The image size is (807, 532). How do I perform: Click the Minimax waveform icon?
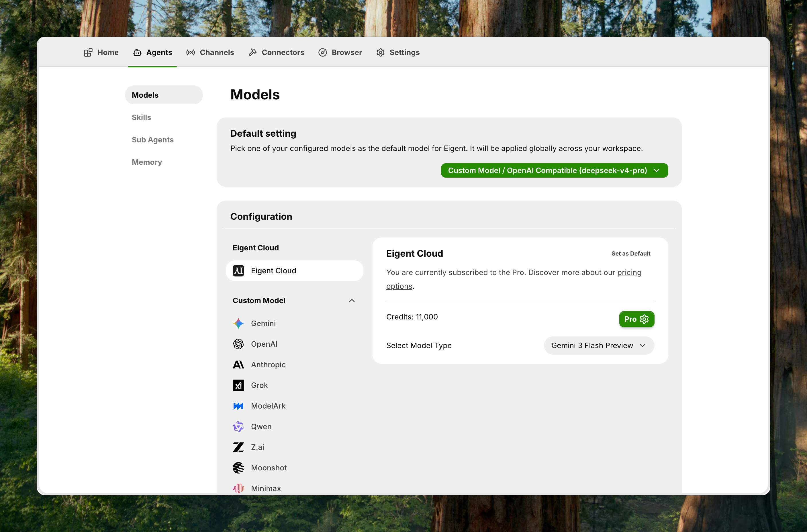click(x=238, y=488)
